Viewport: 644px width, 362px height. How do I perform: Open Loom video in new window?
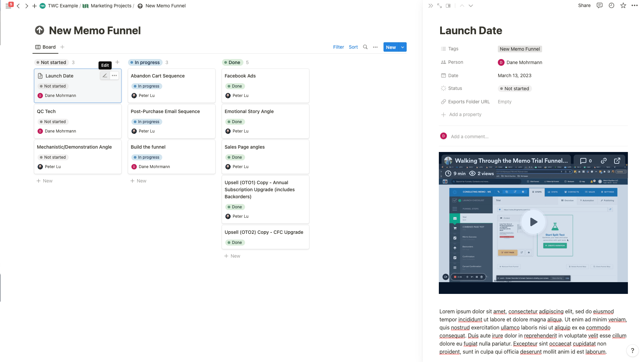(617, 161)
